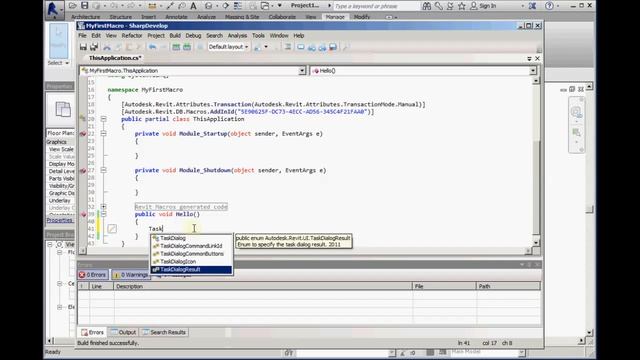Open the Select dropdown under Modify
Screen dimensions: 640x360
[58, 63]
